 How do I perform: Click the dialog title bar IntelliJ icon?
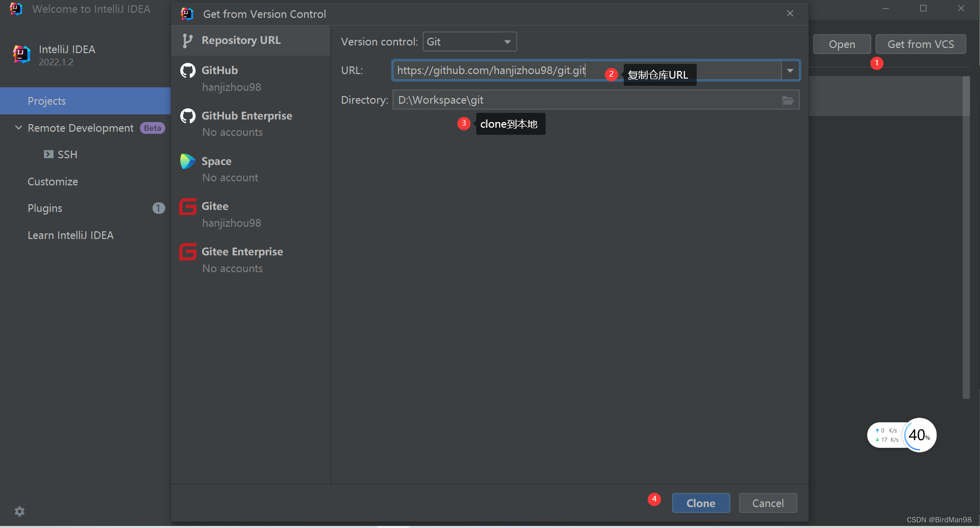pyautogui.click(x=187, y=14)
